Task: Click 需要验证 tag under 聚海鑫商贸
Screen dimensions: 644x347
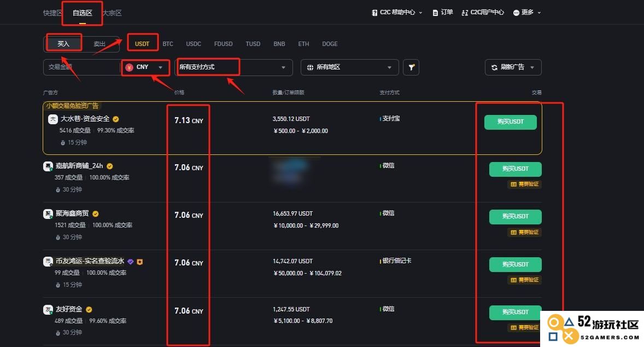Action: point(524,232)
